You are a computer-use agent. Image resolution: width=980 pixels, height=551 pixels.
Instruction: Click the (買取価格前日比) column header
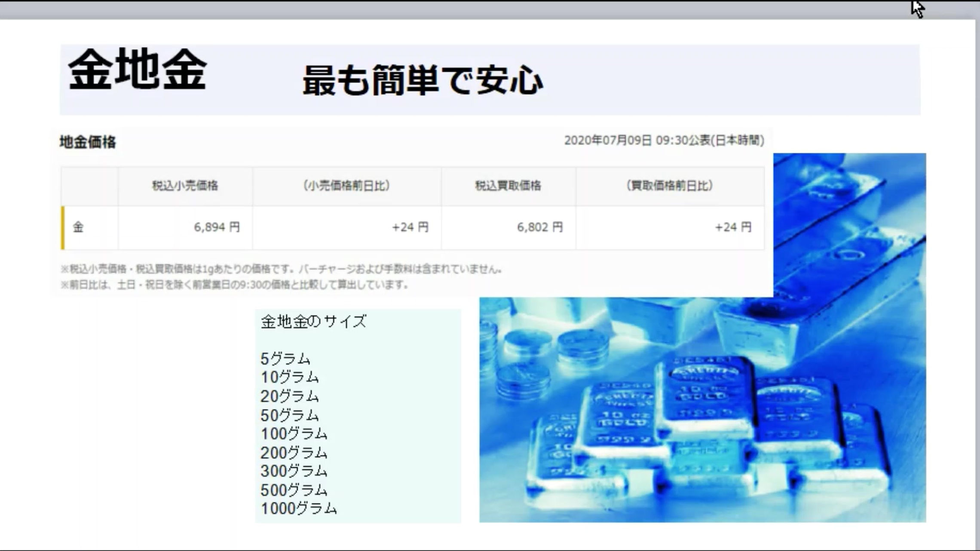click(670, 186)
